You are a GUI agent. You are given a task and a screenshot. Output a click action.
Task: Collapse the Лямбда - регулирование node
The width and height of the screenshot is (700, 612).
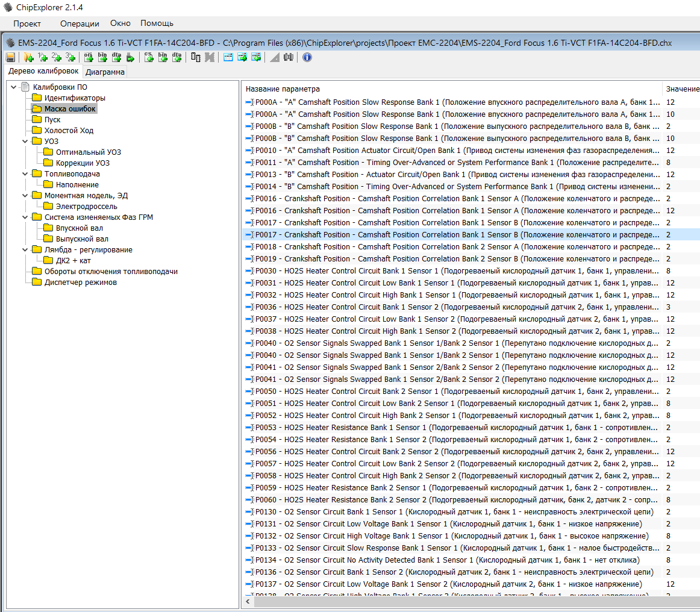pos(25,250)
